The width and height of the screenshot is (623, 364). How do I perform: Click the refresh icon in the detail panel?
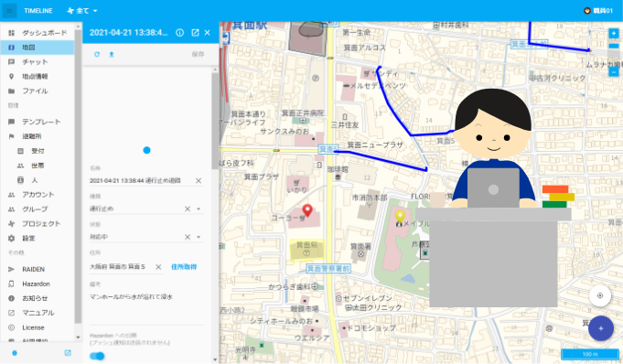(x=97, y=55)
